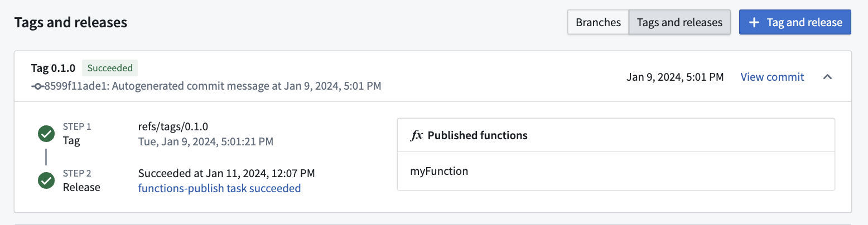This screenshot has height=225, width=868.
Task: Click the Step 1 Tag label
Action: pos(71,140)
